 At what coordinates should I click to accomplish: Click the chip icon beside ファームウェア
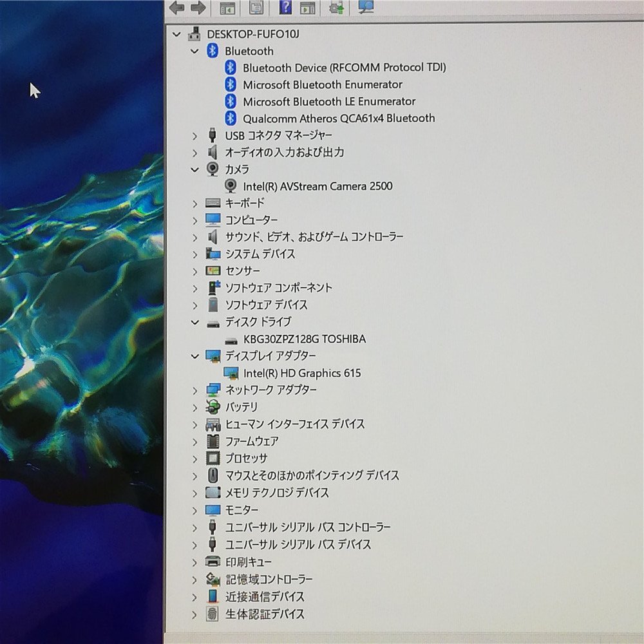point(213,441)
